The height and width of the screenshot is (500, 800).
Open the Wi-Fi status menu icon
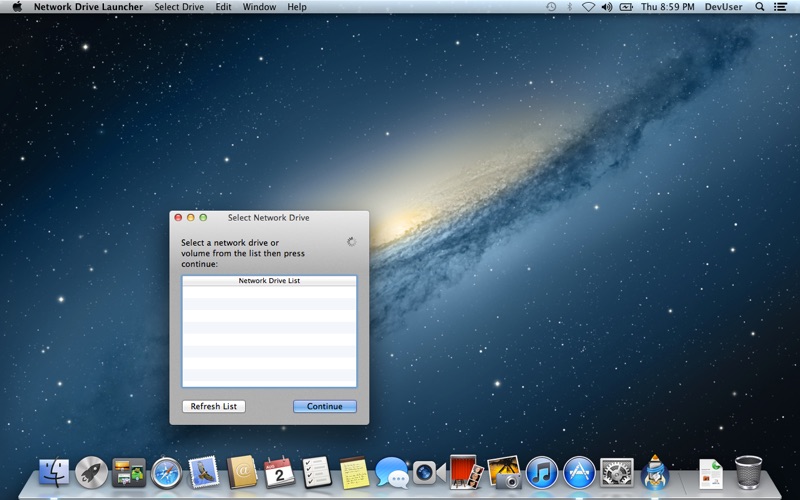(588, 7)
